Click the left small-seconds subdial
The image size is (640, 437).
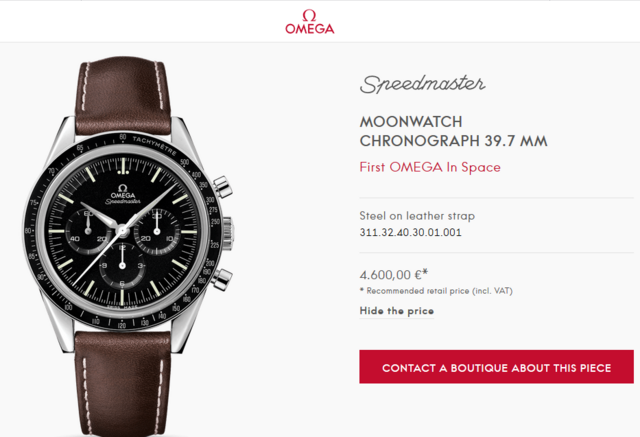pos(88,231)
